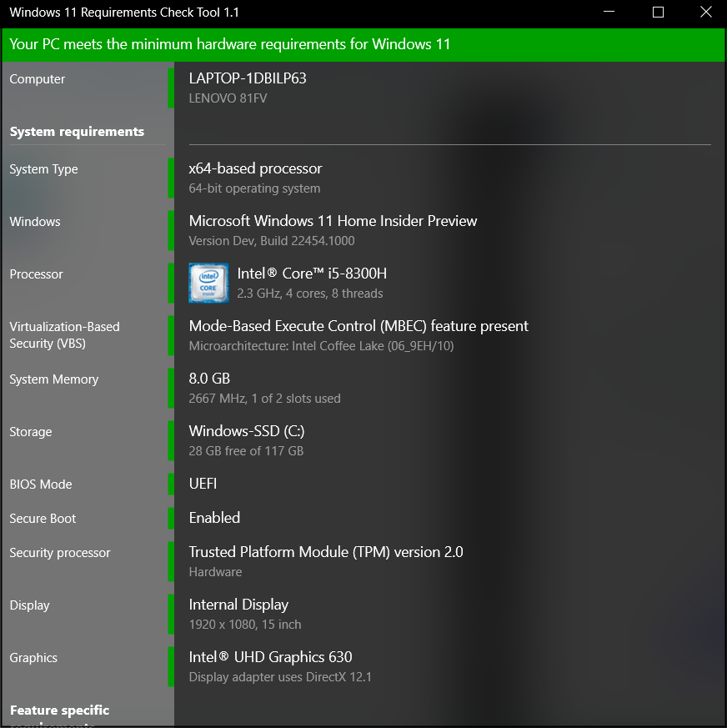This screenshot has height=728, width=727.
Task: Click 'Trusted Platform Module (TPM) version 2.0'
Action: coord(326,551)
